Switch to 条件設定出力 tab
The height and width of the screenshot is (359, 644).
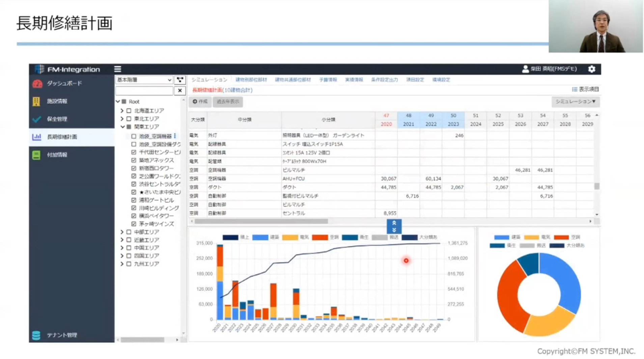pyautogui.click(x=385, y=80)
